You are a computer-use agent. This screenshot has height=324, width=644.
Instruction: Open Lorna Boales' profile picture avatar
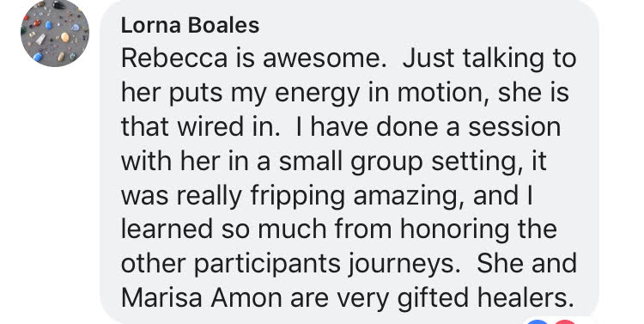[55, 33]
